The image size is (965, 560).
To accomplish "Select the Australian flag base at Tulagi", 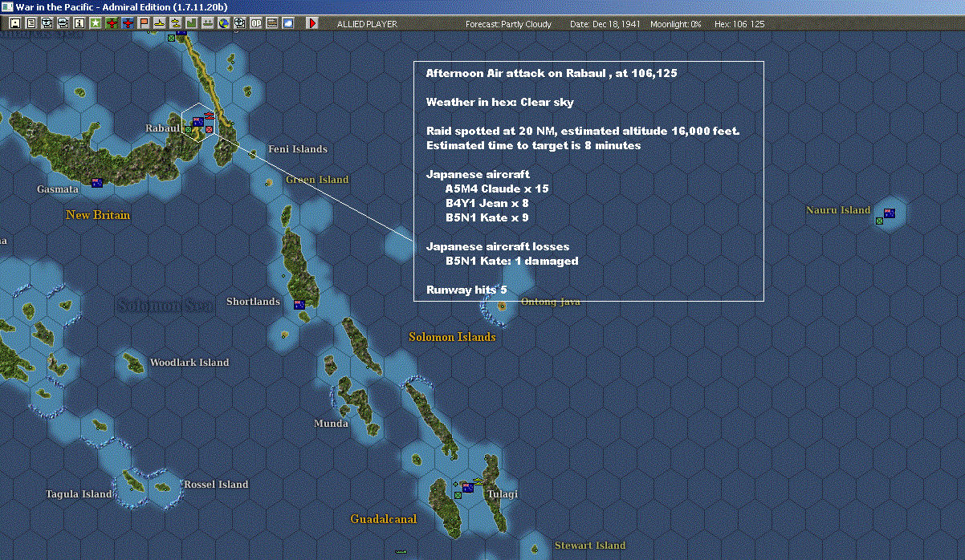I will [x=467, y=487].
